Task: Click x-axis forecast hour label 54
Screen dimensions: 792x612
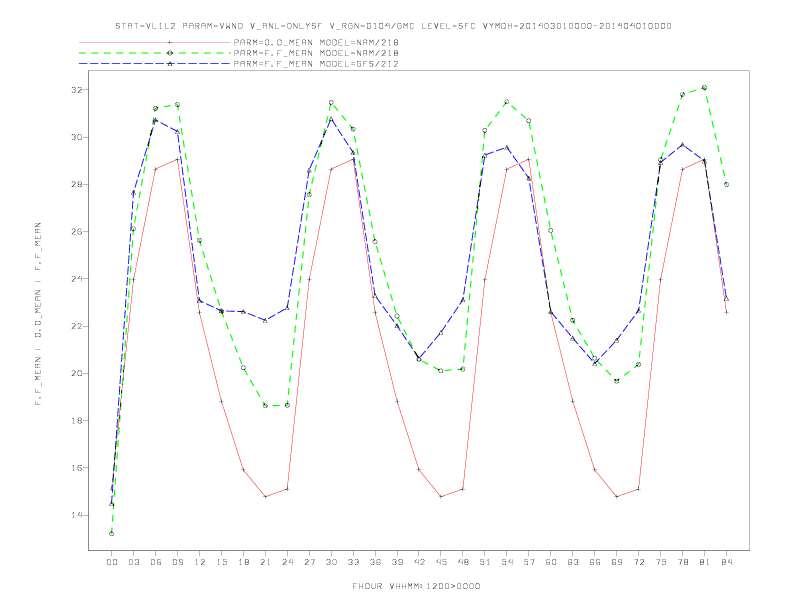Action: click(x=507, y=562)
